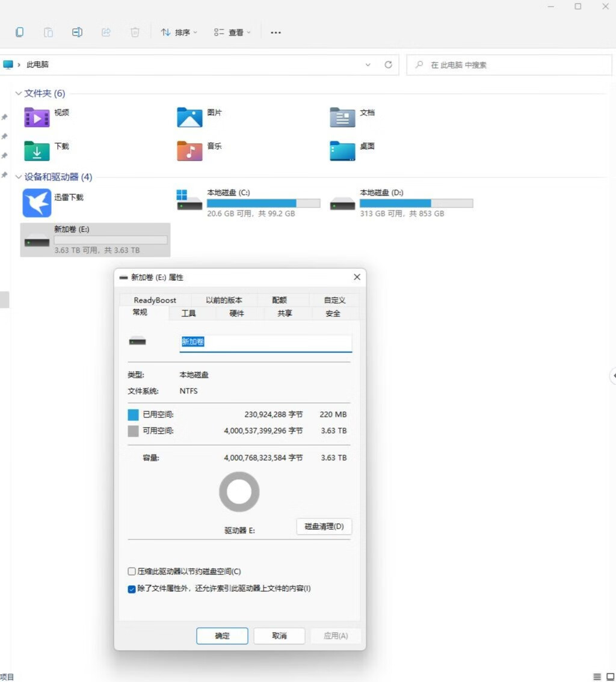
Task: Click the E: drive usage bar
Action: pyautogui.click(x=111, y=240)
